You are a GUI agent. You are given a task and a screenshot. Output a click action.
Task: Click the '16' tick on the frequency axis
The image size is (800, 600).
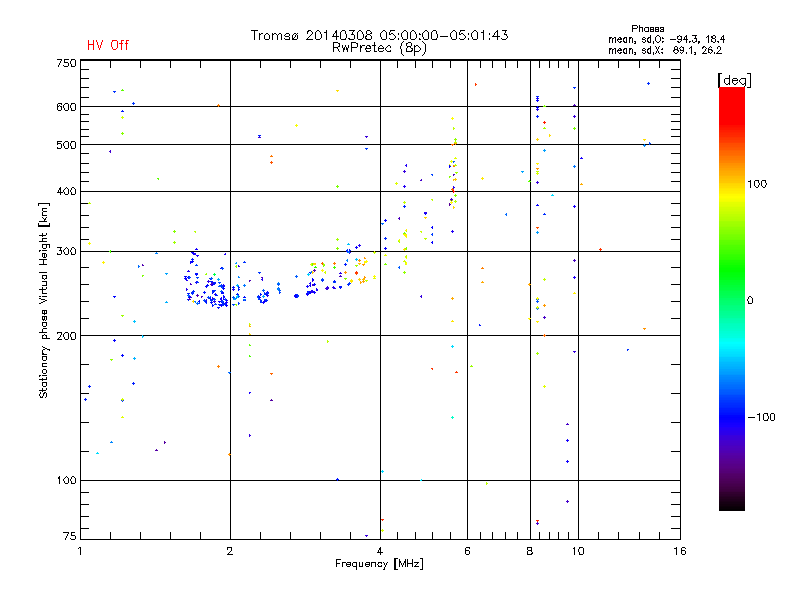pyautogui.click(x=680, y=550)
